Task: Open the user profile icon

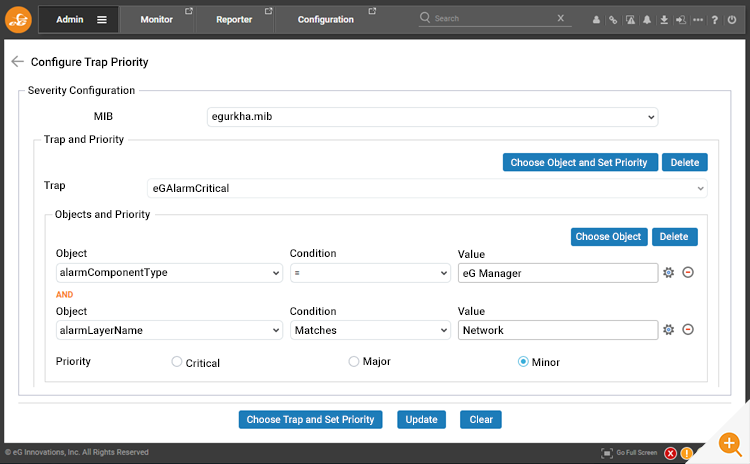Action: pos(596,20)
